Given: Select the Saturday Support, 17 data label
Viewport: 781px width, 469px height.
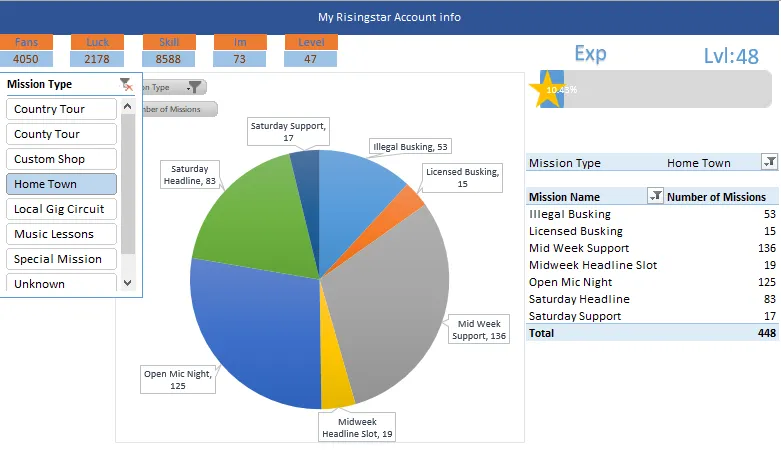Looking at the screenshot, I should point(288,131).
